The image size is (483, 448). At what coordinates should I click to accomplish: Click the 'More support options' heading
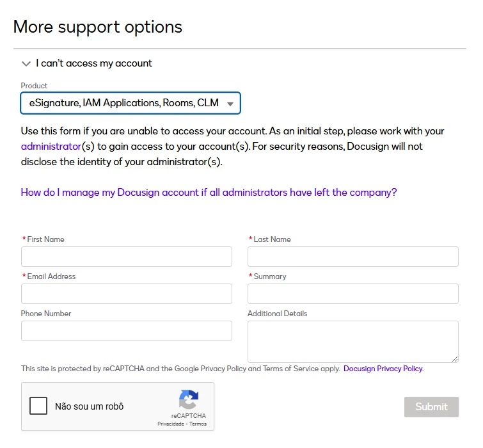coord(98,27)
